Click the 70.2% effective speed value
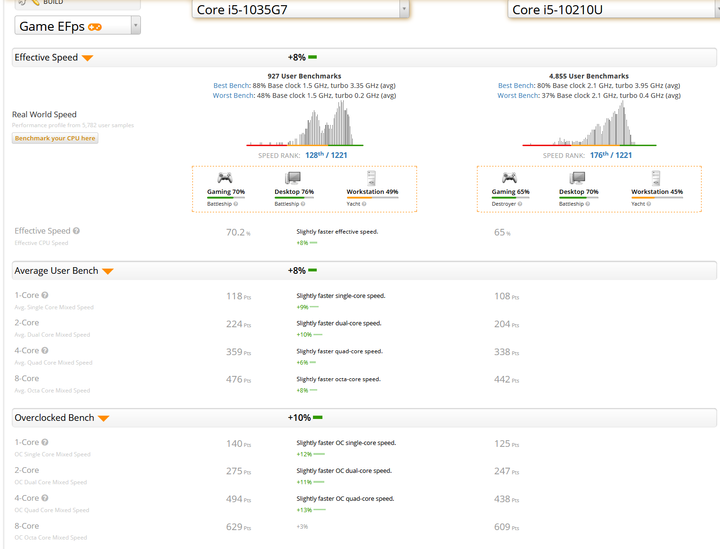720x549 pixels. (x=238, y=232)
